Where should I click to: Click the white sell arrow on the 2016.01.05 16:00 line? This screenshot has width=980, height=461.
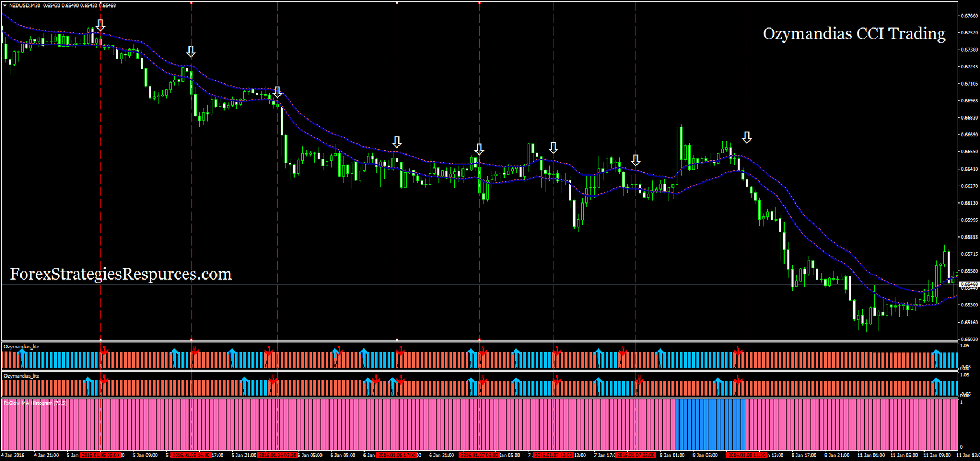pos(191,51)
